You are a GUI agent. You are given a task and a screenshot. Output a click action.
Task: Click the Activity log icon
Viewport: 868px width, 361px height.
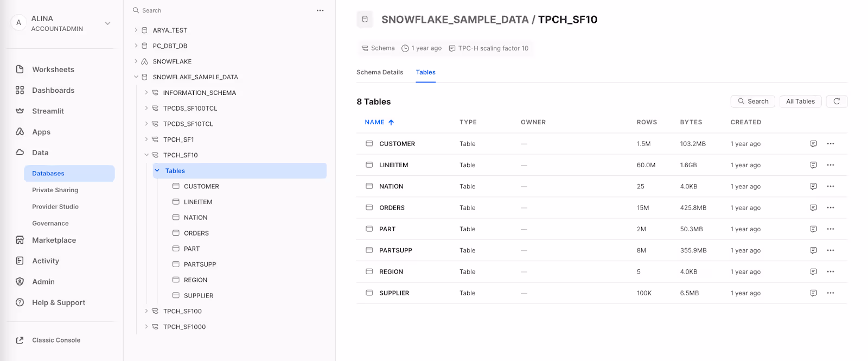tap(20, 261)
